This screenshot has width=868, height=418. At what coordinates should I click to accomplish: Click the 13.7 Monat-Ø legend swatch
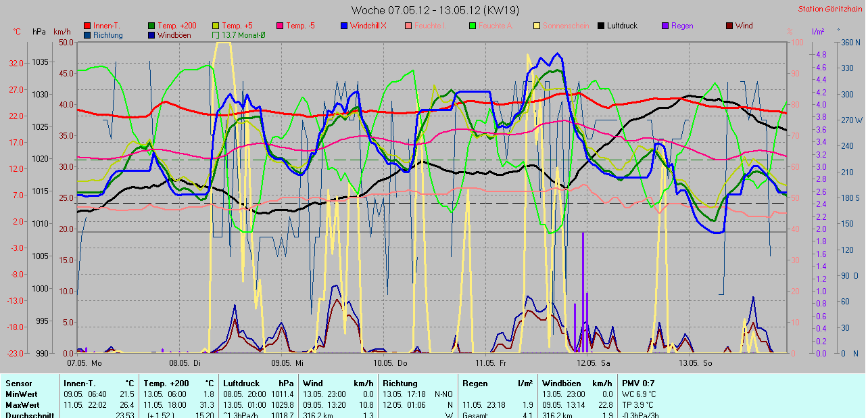216,35
